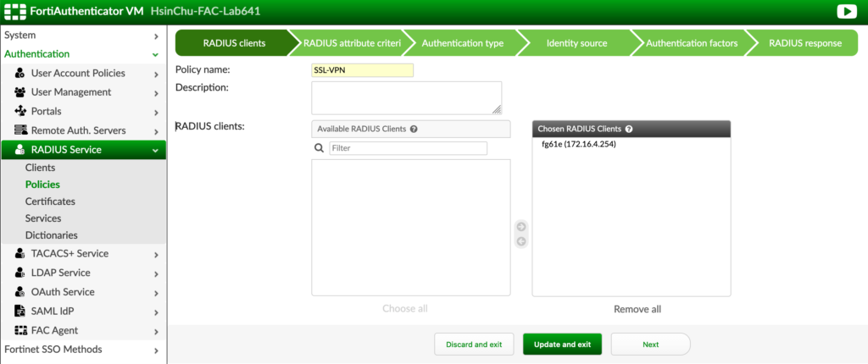Click the FAC Agent icon

pos(20,330)
